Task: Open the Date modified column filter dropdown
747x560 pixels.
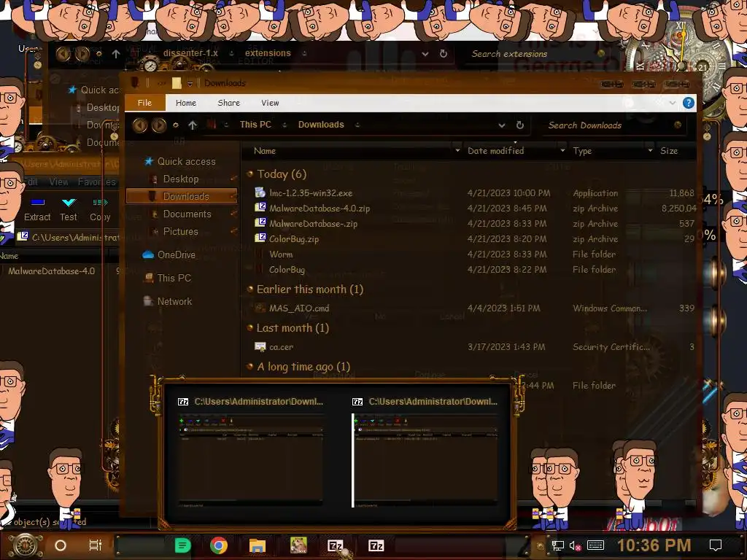Action: pyautogui.click(x=562, y=150)
